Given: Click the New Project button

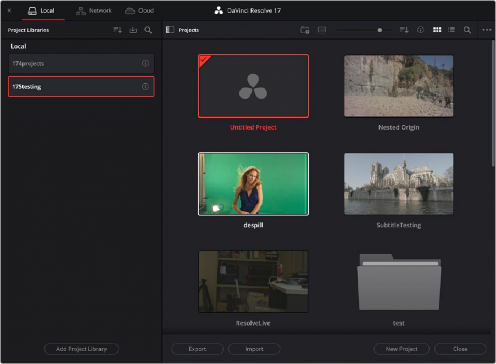Looking at the screenshot, I should click(x=401, y=349).
